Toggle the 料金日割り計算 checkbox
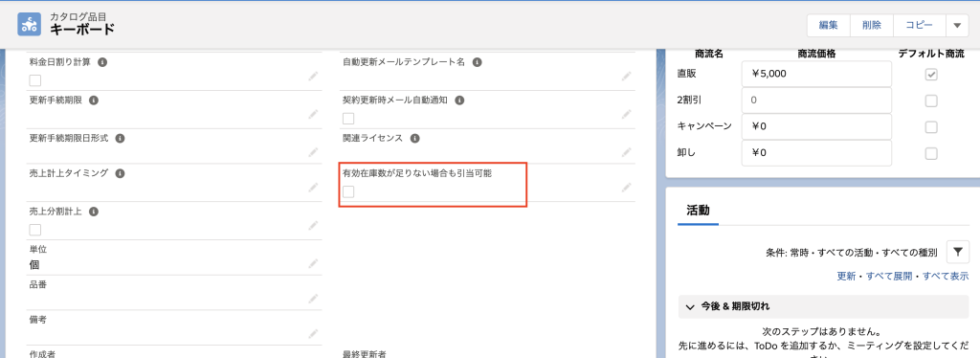The width and height of the screenshot is (980, 358). pos(35,80)
